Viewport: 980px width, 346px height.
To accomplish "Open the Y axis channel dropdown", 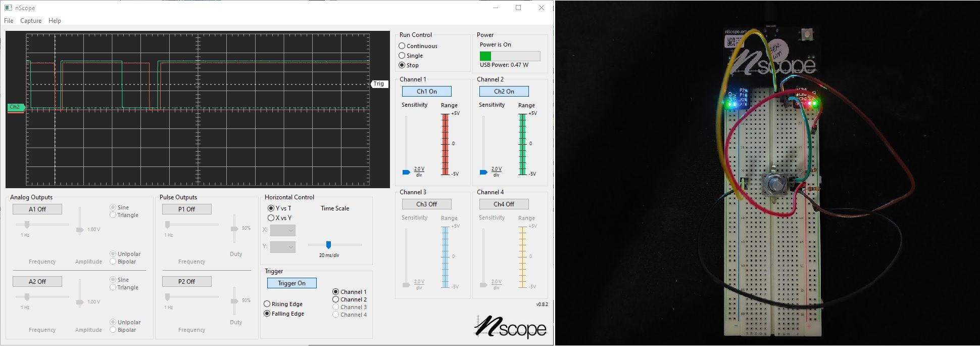I will coord(283,247).
